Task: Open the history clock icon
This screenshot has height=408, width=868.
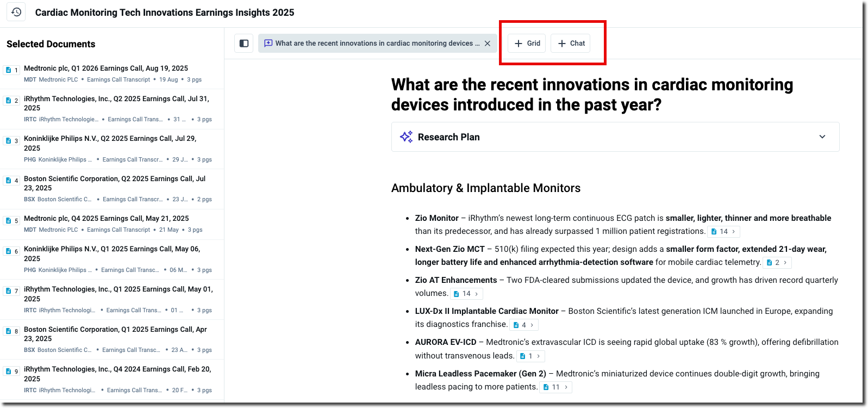Action: point(16,12)
